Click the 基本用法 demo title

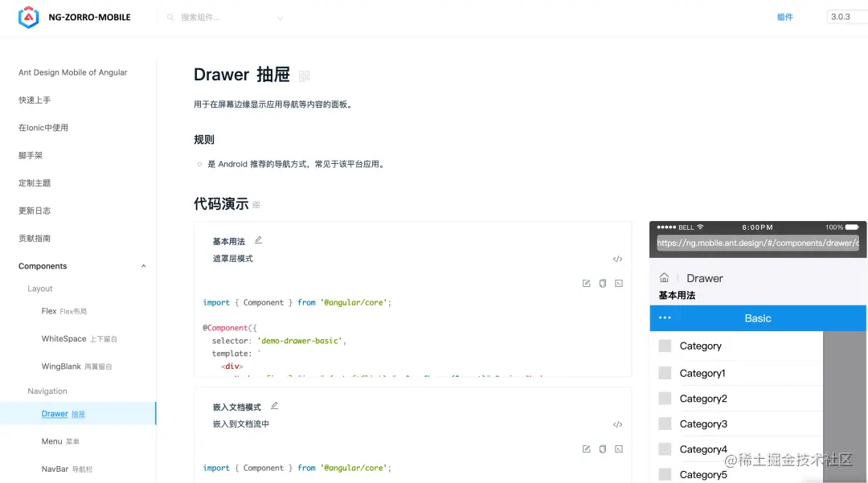point(228,241)
